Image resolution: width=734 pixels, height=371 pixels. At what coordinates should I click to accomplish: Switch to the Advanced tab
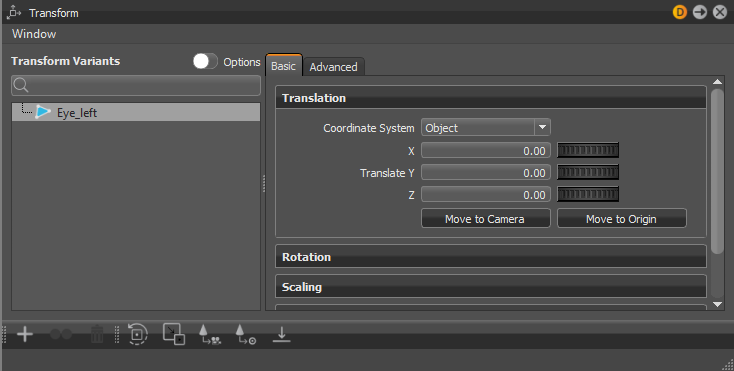point(333,67)
